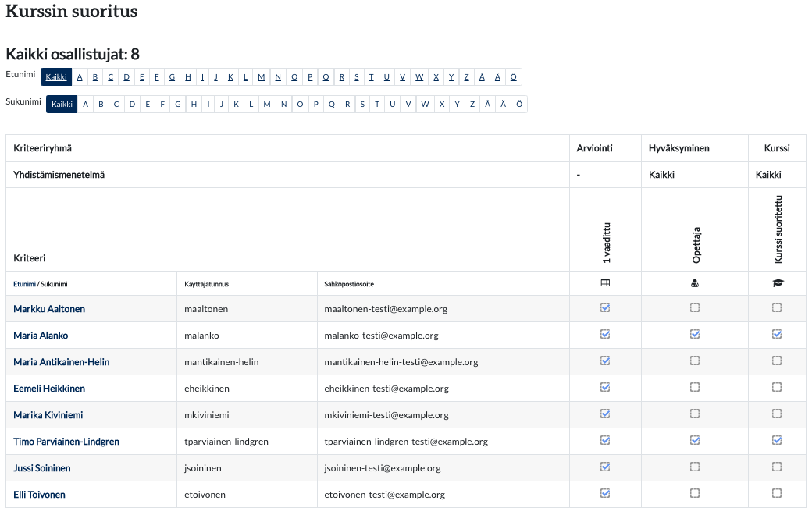Click 1 vaadittu checkbox for Jussi Soininen

coord(605,467)
